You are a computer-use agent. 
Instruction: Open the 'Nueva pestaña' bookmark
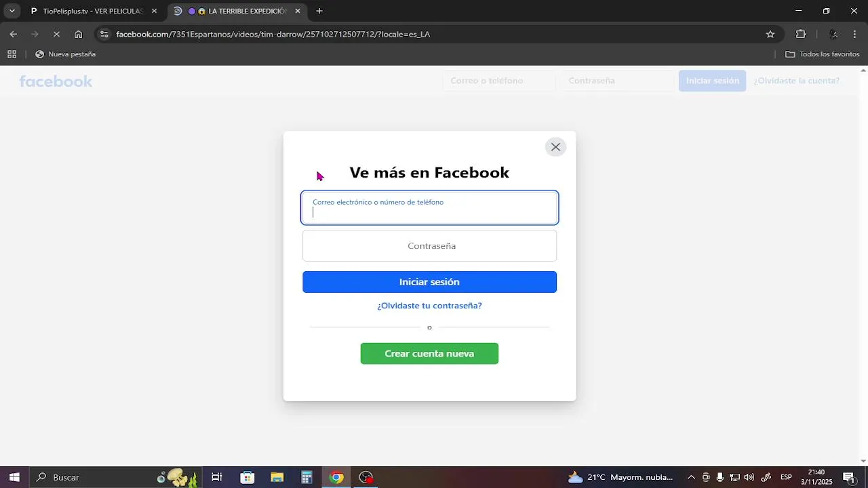tap(65, 54)
